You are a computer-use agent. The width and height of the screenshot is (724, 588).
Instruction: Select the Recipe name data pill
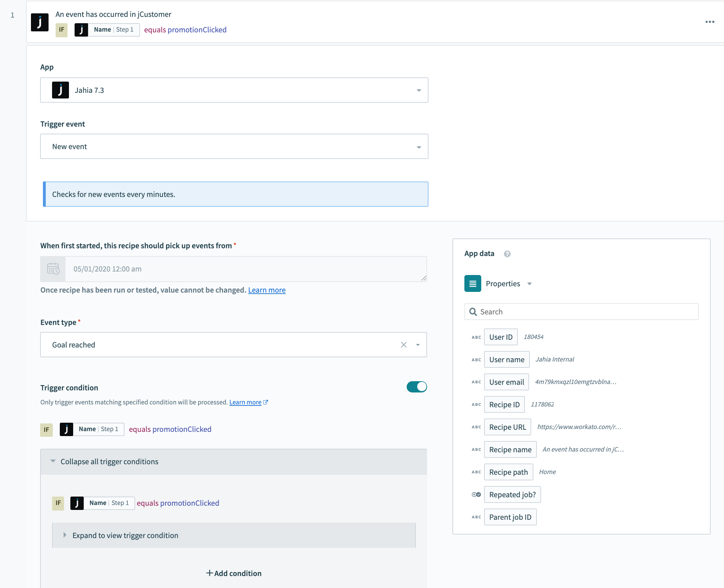pos(510,449)
